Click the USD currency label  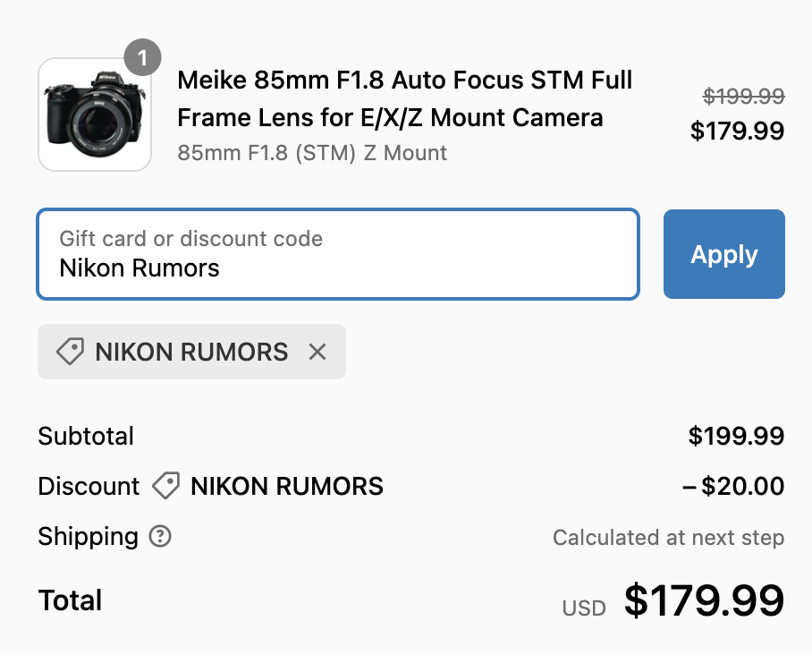(x=584, y=608)
